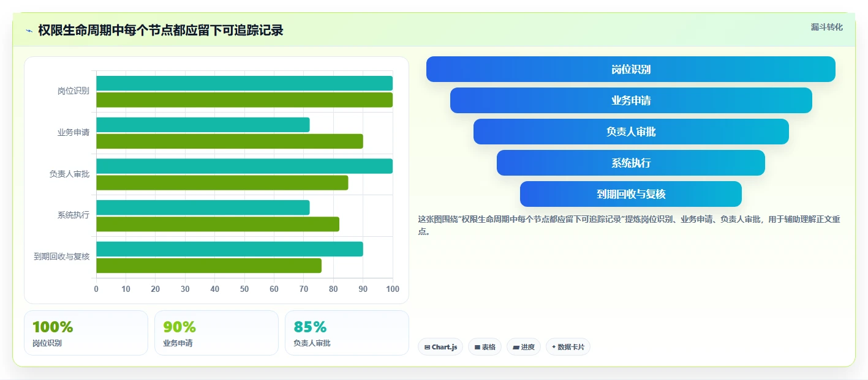
Task: Open the 90% 业务申请 stat card
Action: 216,333
